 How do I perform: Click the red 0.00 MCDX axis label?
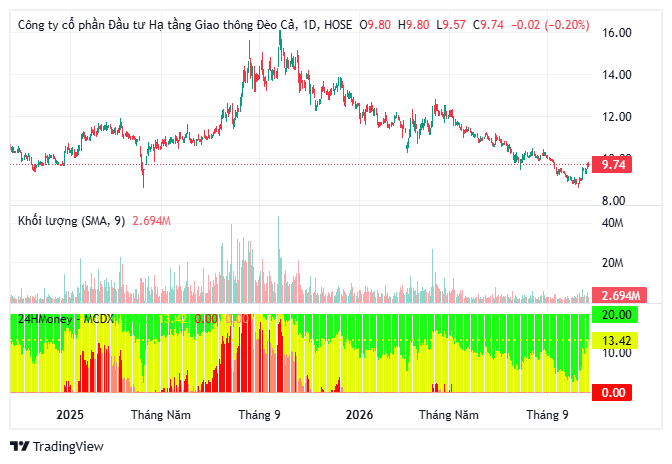tap(612, 392)
